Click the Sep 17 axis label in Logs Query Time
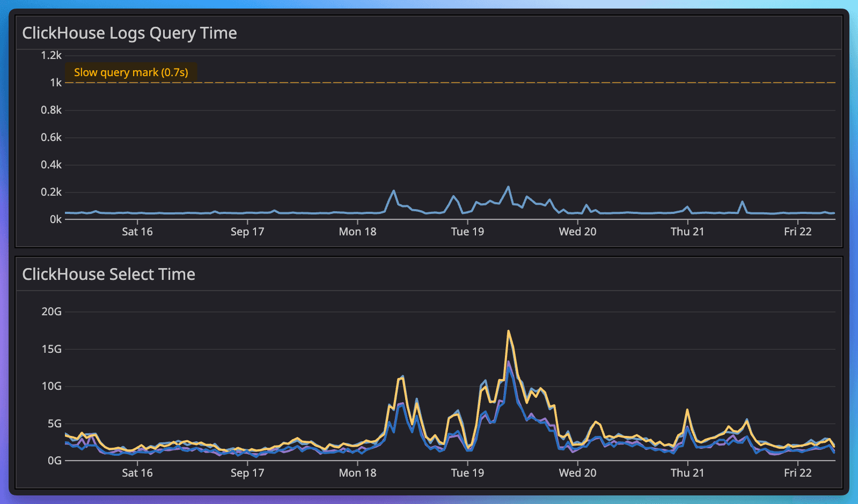Image resolution: width=858 pixels, height=504 pixels. tap(247, 232)
